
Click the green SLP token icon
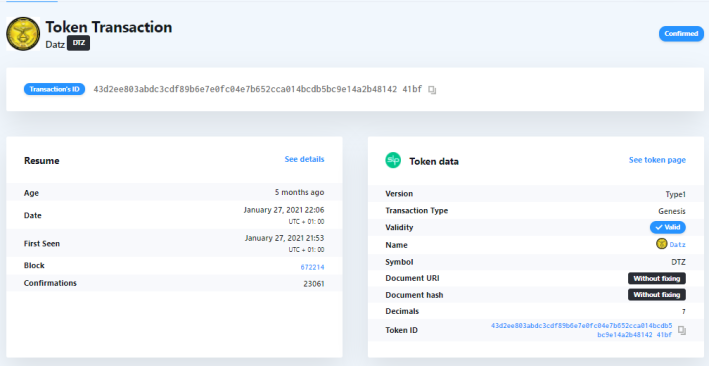[x=393, y=161]
